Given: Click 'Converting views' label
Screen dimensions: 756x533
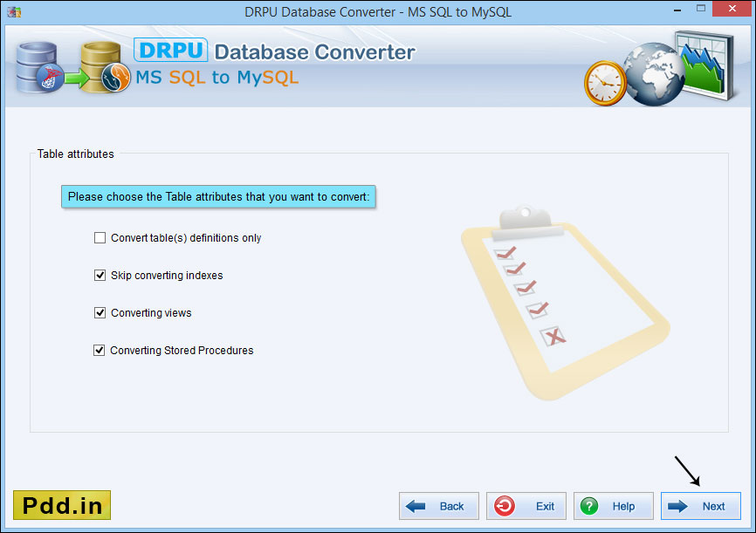Looking at the screenshot, I should [151, 313].
